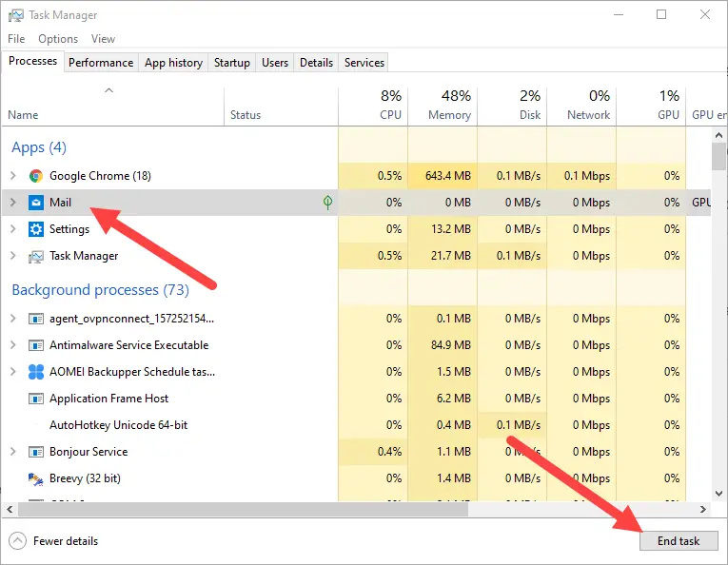Go to the Services tab

(364, 63)
